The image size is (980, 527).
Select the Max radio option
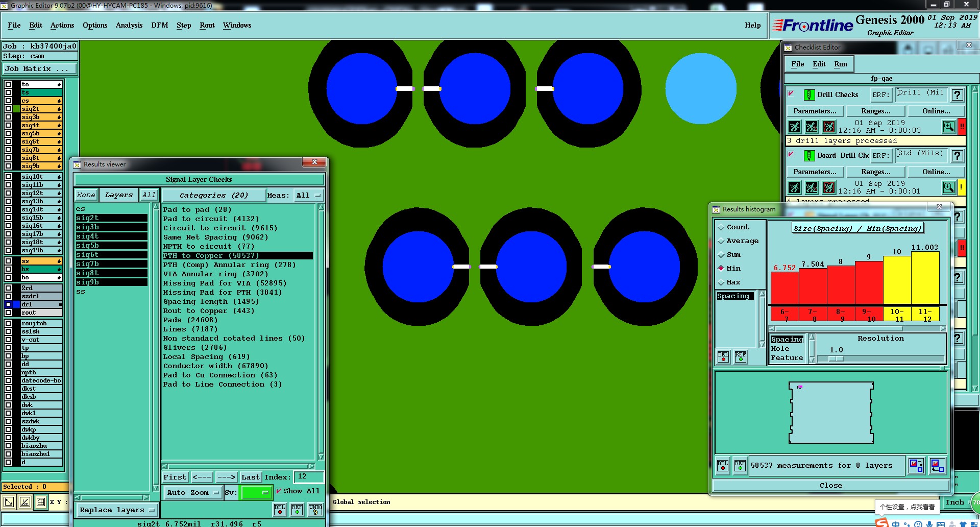[721, 282]
